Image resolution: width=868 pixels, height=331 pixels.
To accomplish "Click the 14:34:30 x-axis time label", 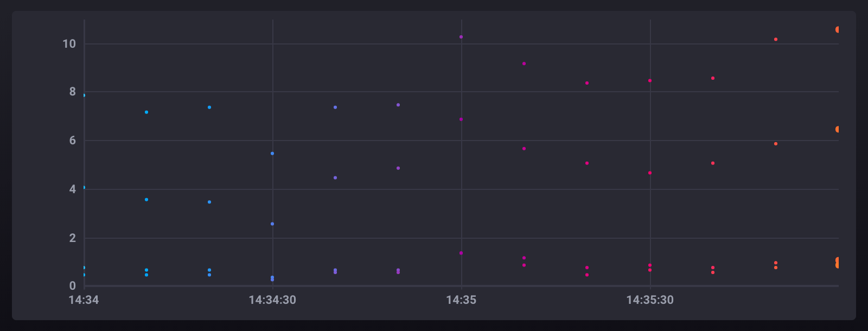I will pos(272,300).
